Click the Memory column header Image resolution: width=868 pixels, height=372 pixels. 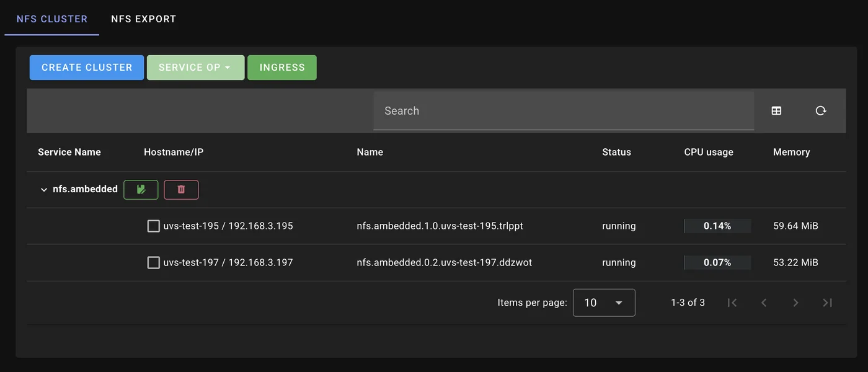792,152
